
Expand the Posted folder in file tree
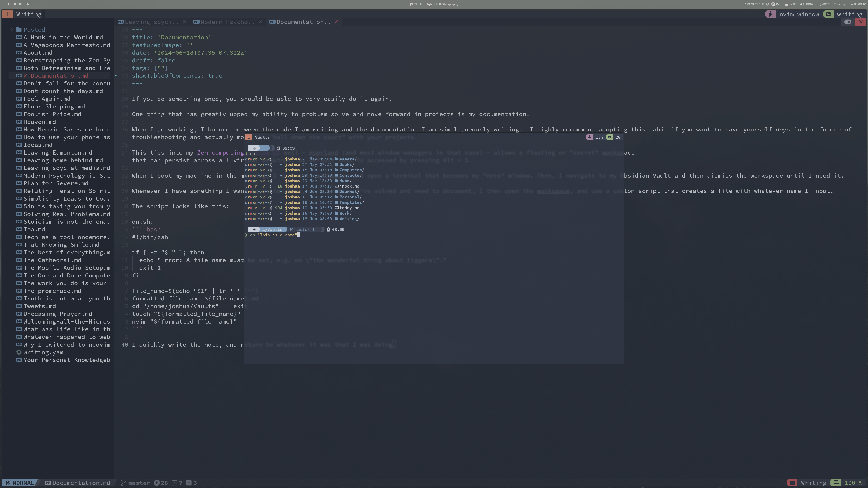(11, 30)
